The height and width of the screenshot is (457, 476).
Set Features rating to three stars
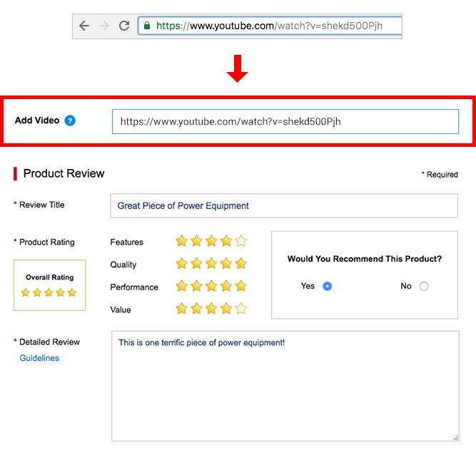click(211, 241)
